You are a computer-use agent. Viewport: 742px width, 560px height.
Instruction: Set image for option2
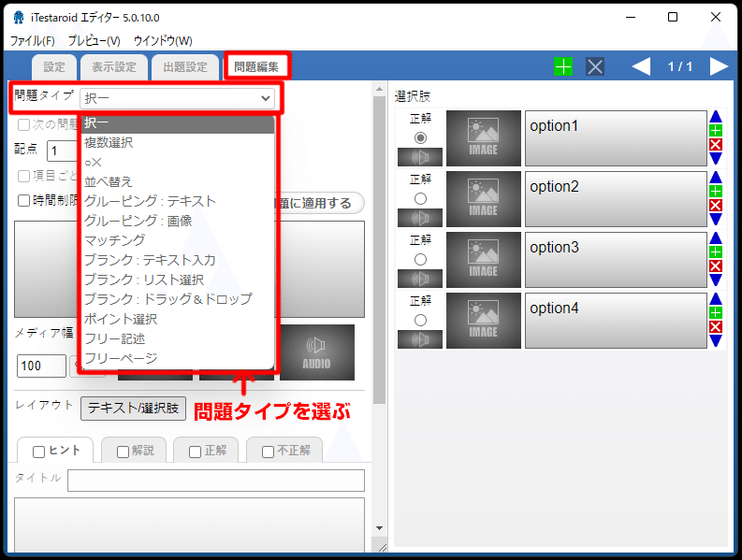[483, 198]
